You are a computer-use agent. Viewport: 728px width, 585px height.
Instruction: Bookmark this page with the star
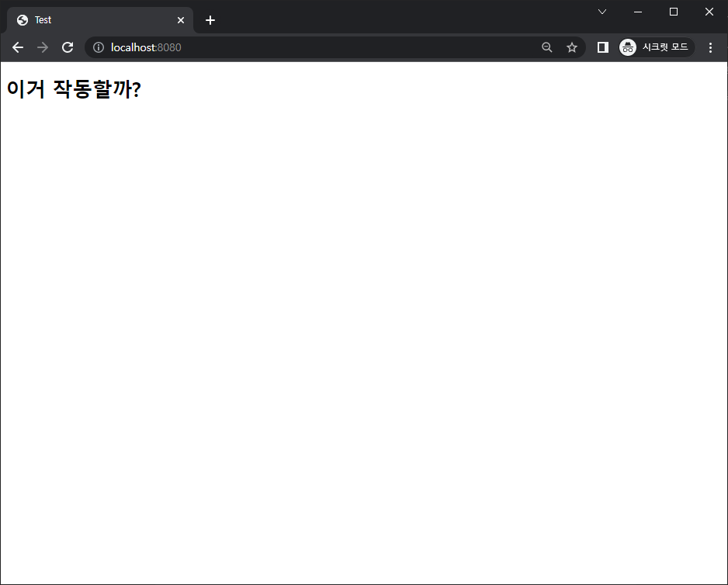[x=572, y=47]
